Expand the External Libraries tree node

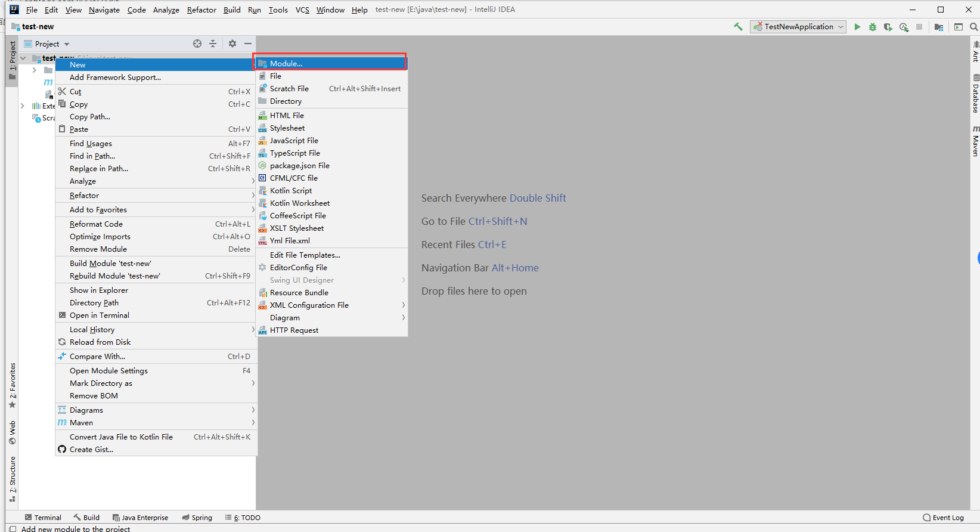(x=23, y=106)
